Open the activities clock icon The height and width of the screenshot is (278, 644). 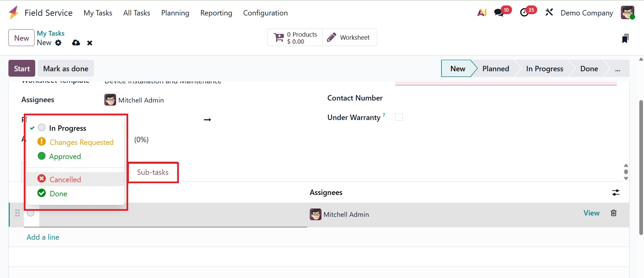(524, 13)
